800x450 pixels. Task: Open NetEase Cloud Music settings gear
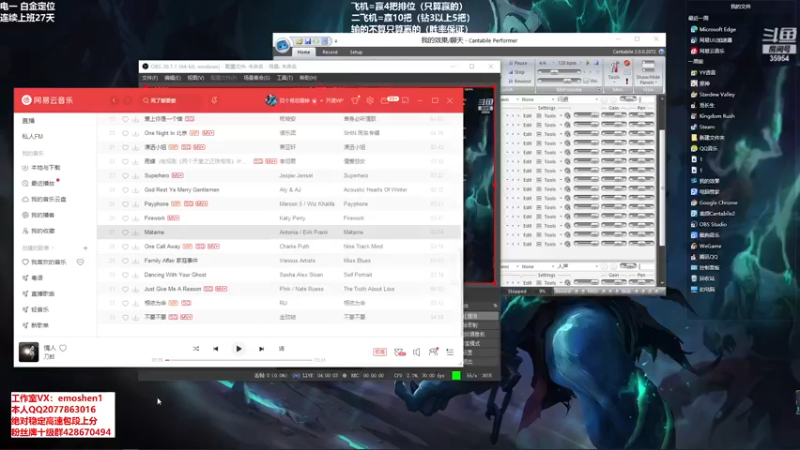click(370, 101)
